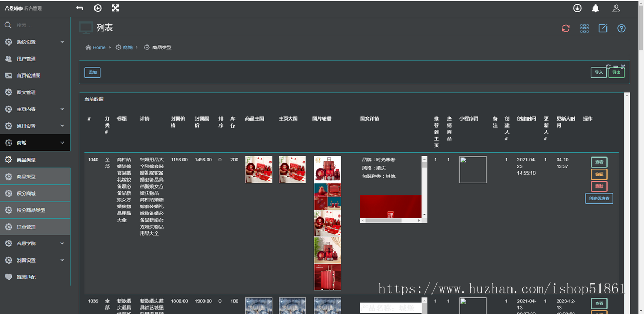Click the back arrow icon in top bar

coord(79,8)
